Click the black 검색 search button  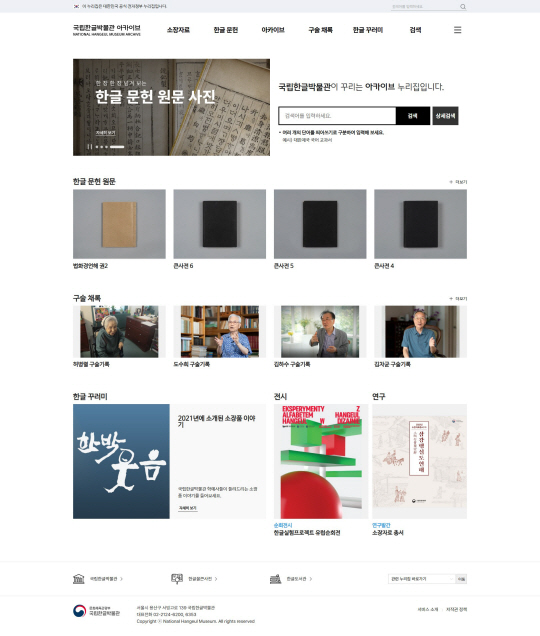413,116
